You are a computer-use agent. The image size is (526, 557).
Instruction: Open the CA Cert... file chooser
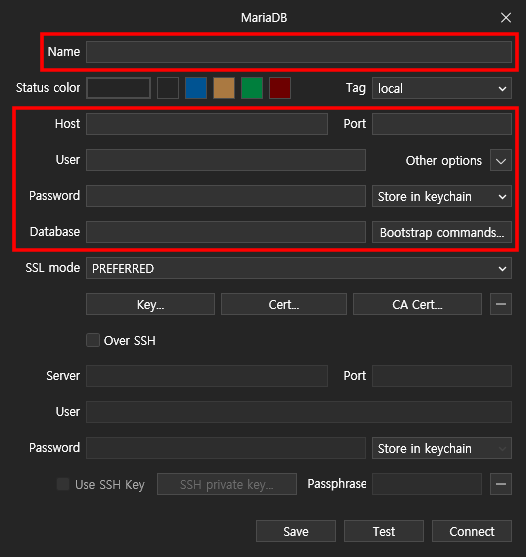(417, 304)
